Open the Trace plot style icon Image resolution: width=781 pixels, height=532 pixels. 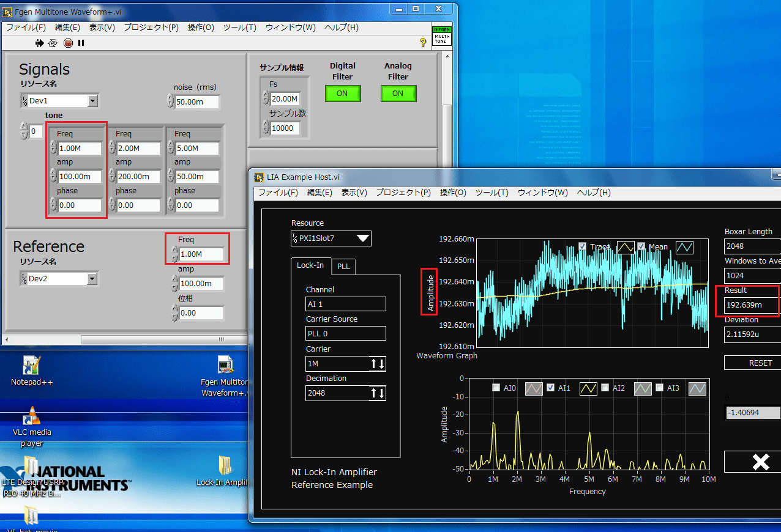tap(626, 248)
